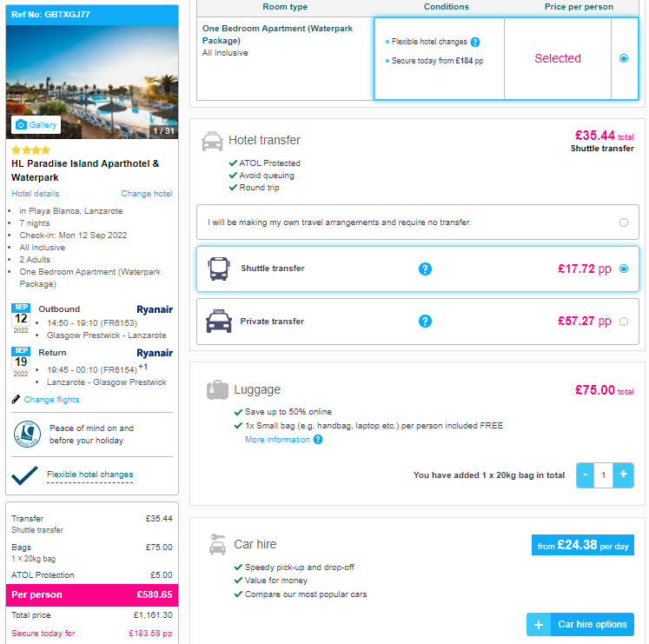Click the luggage bag quantity field
649x644 pixels.
click(x=604, y=475)
